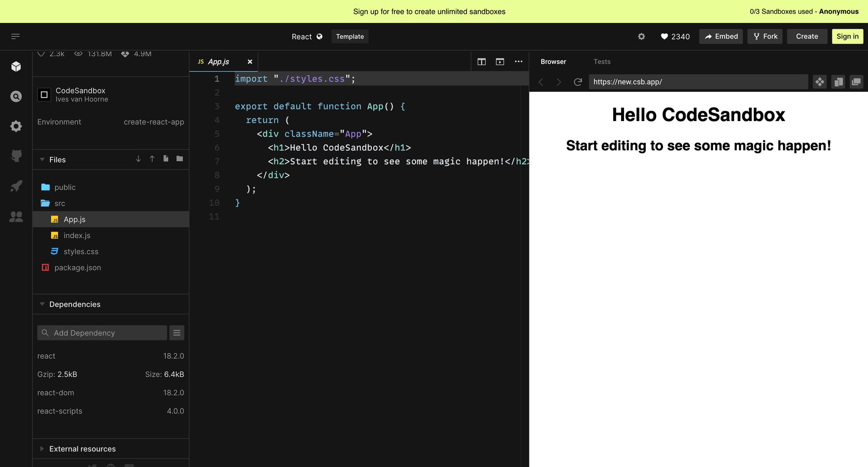Click the Sign in button

[x=847, y=36]
